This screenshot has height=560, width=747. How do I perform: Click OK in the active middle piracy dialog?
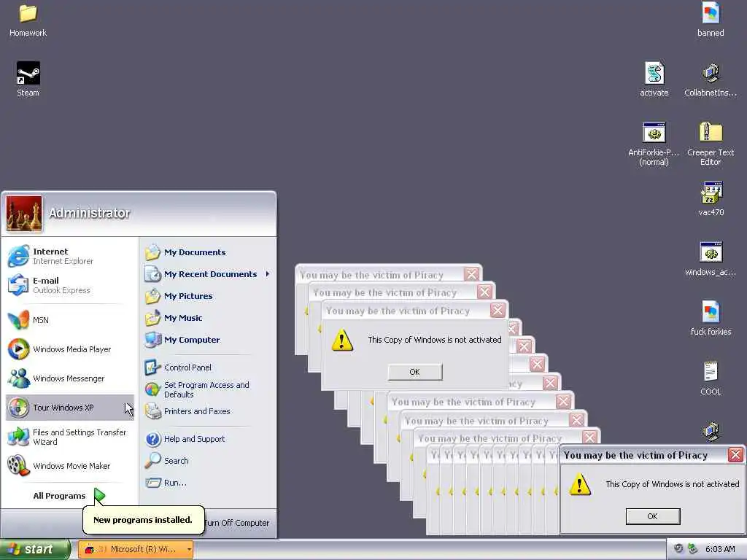(x=415, y=372)
